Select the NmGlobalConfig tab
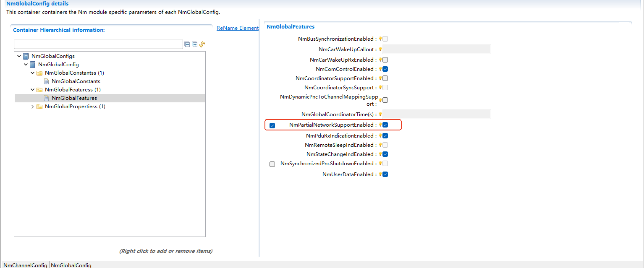 point(71,265)
